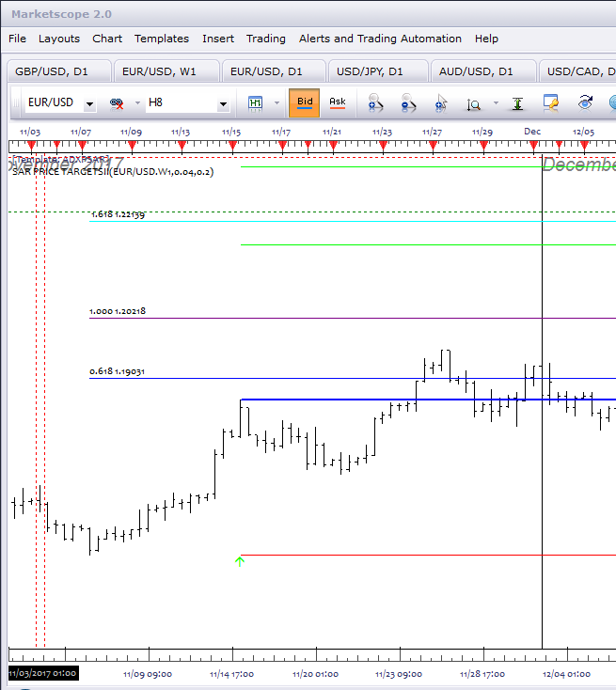
Task: Click the blue 0.618 1.19031 level line
Action: [353, 379]
